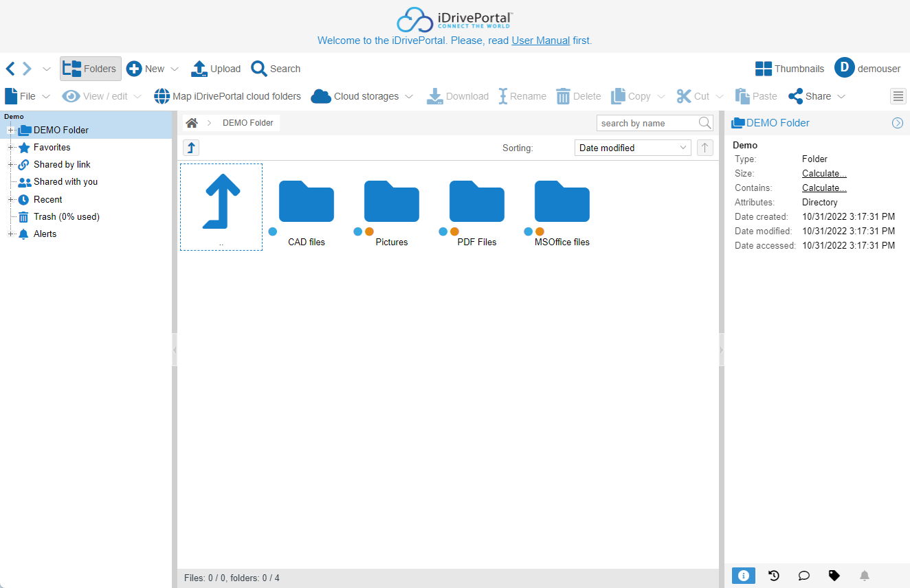Click the hamburger menu icon in toolbar
Screen dimensions: 910x588
898,96
